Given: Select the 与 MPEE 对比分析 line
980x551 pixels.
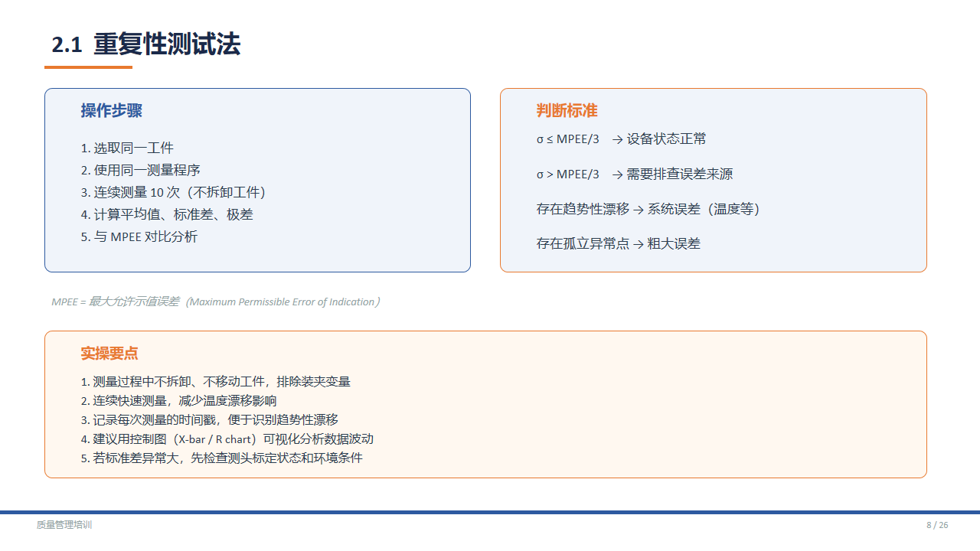Looking at the screenshot, I should pos(139,237).
